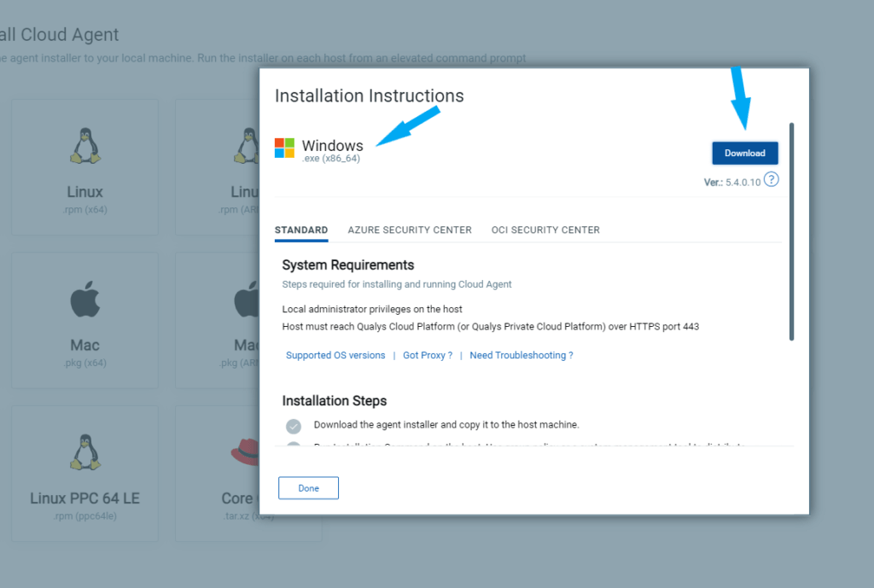Click the Windows logo icon in the dialog
The width and height of the screenshot is (874, 588).
click(x=284, y=148)
